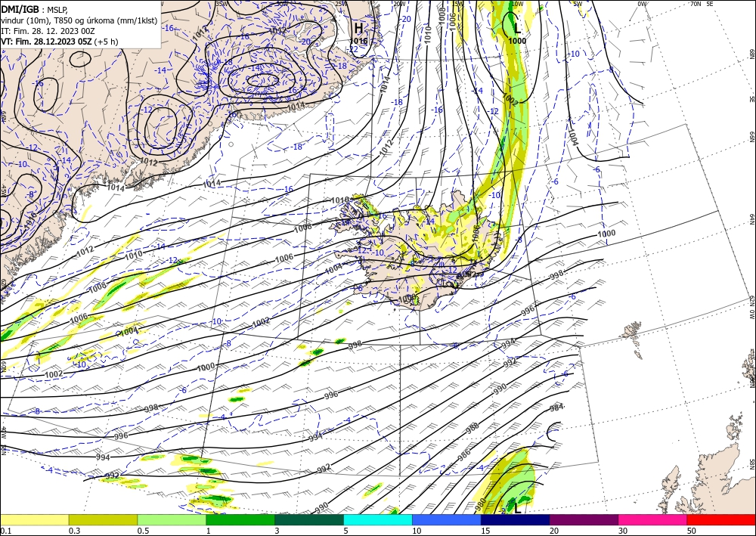Screen dimensions: 756x536
Task: Select the pink 30 mm legend swatch
Action: click(x=653, y=519)
